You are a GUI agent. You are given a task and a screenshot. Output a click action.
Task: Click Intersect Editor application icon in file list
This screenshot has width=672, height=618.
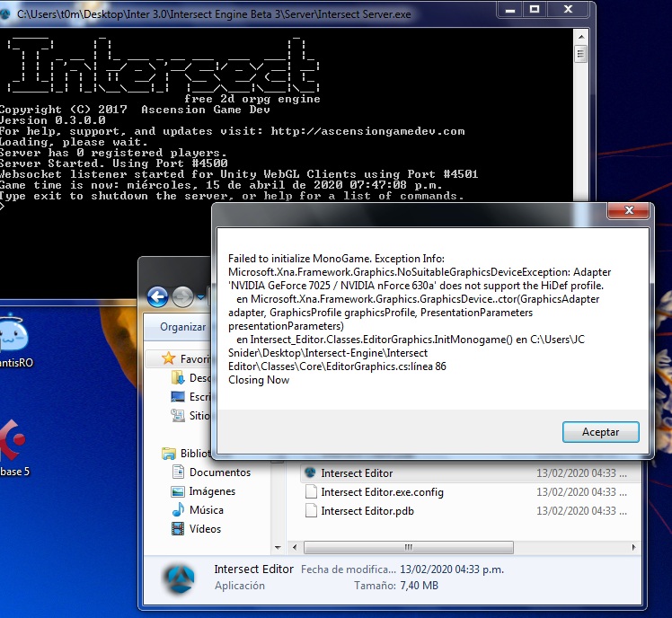coord(310,472)
